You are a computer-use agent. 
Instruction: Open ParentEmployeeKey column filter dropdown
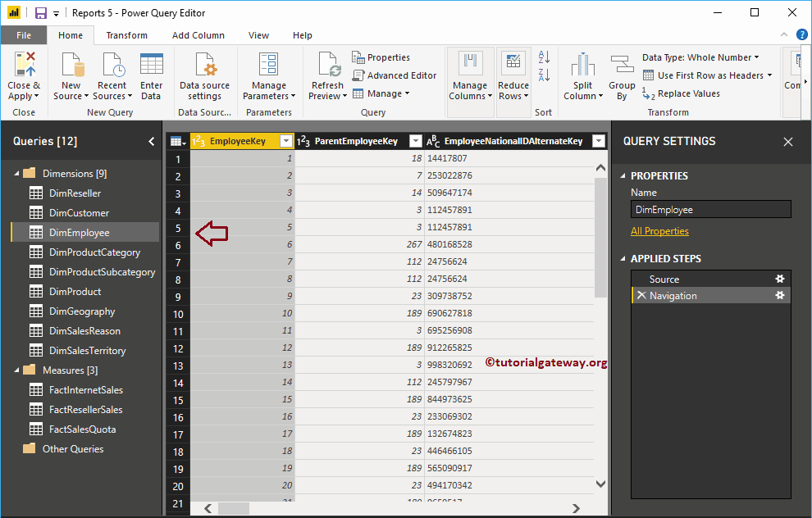(416, 141)
